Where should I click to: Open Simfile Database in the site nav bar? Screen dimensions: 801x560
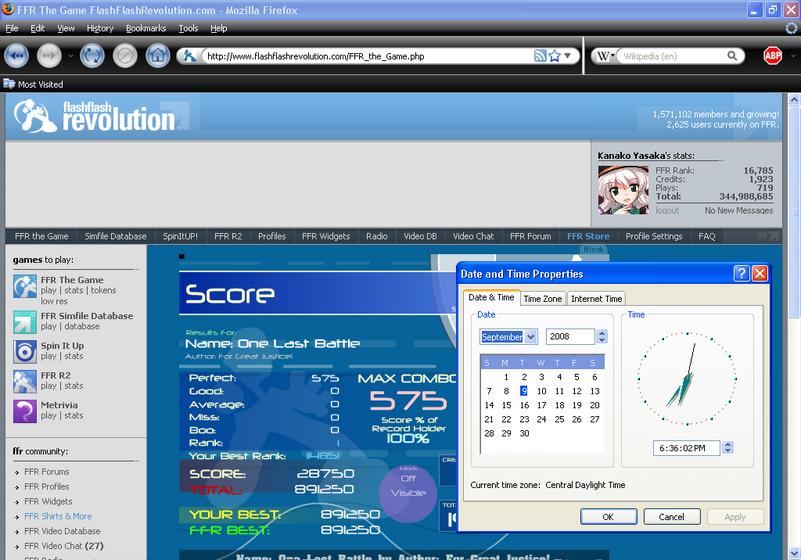pyautogui.click(x=115, y=236)
